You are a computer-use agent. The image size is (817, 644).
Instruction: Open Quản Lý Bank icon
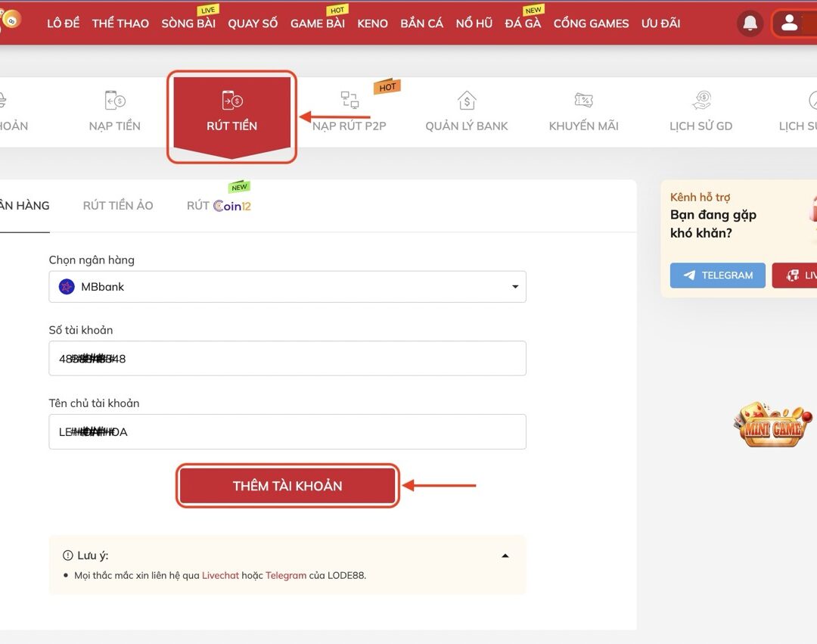click(467, 101)
